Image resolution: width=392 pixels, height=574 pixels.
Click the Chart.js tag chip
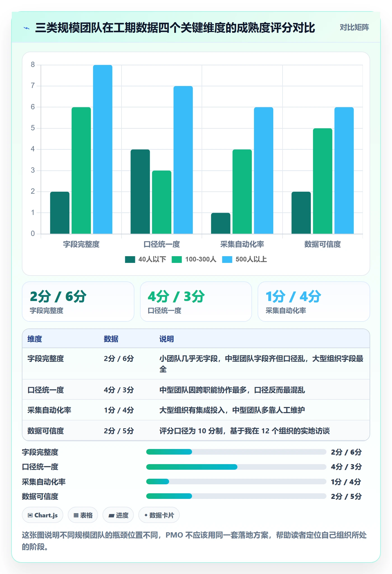(43, 515)
